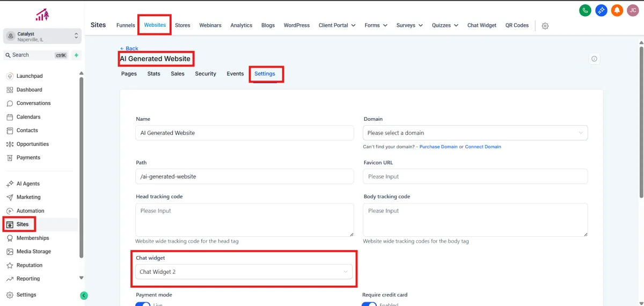Open the orange notifications bell
644x306 pixels.
[617, 10]
